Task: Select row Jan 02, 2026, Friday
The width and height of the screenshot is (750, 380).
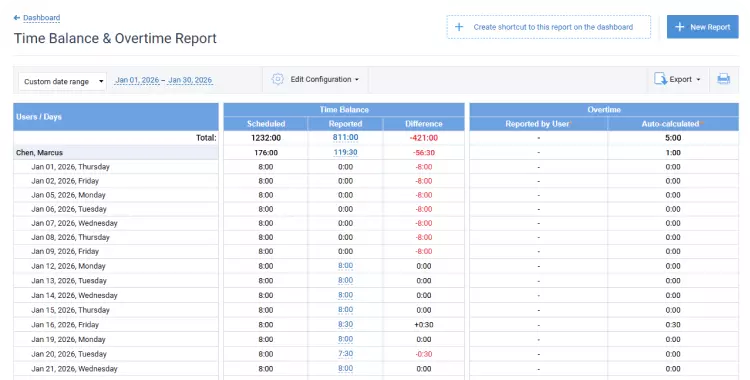Action: coord(116,181)
